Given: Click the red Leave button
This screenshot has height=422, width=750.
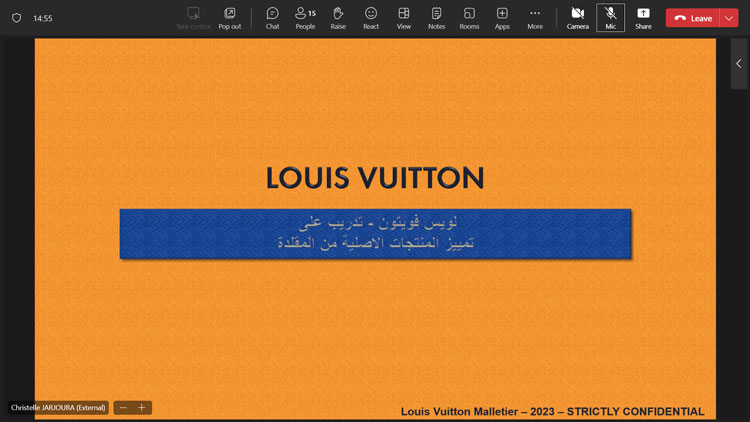Looking at the screenshot, I should [692, 18].
